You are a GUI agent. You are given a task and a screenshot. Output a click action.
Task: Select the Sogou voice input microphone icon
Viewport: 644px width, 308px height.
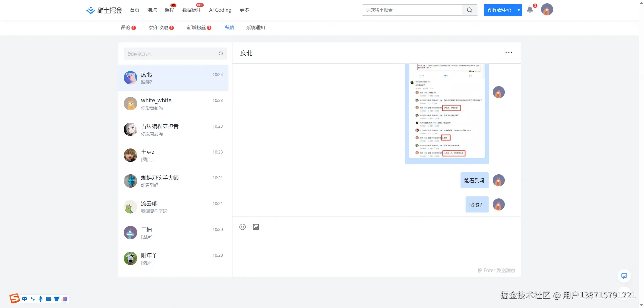(x=41, y=299)
